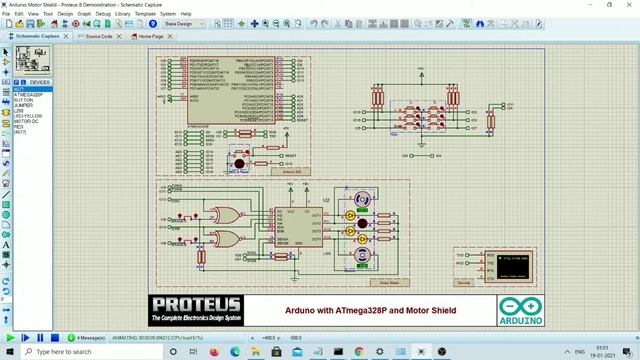Play the simulation
640x360 pixels.
(10, 338)
